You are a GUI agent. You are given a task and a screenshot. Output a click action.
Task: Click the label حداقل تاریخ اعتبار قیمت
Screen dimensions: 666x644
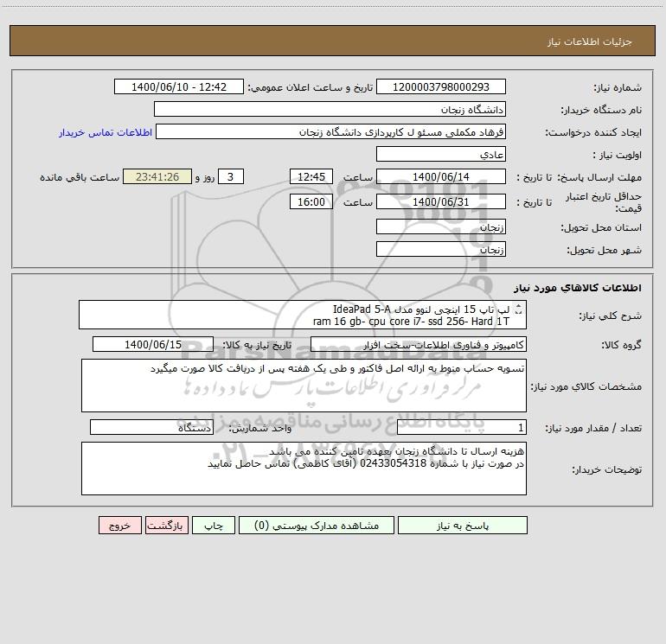(604, 202)
